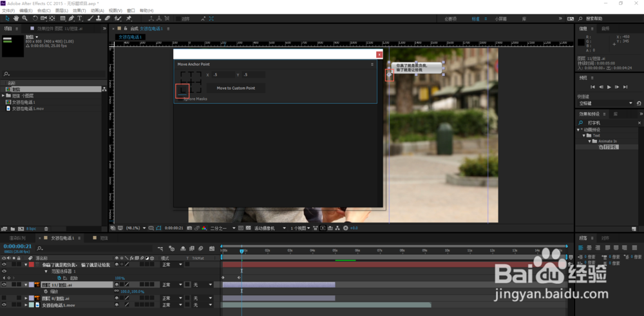Select the Horizontal Type tool

point(80,19)
